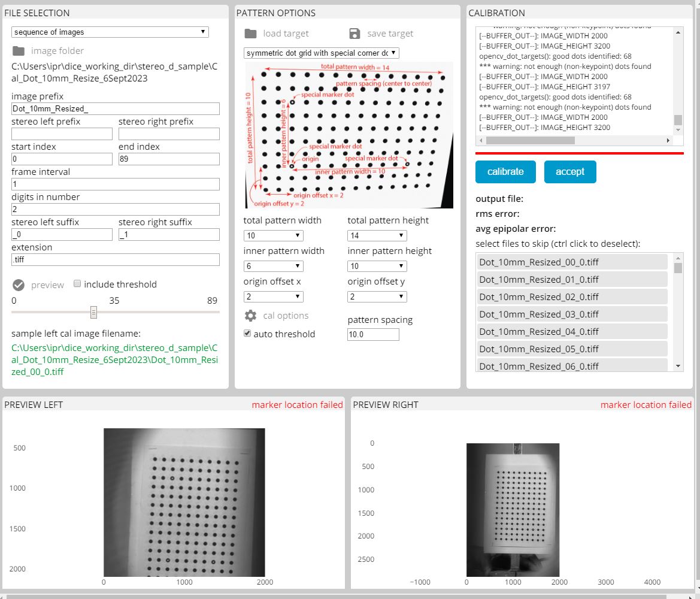Enable the include threshold checkbox
Image resolution: width=700 pixels, height=599 pixels.
76,285
